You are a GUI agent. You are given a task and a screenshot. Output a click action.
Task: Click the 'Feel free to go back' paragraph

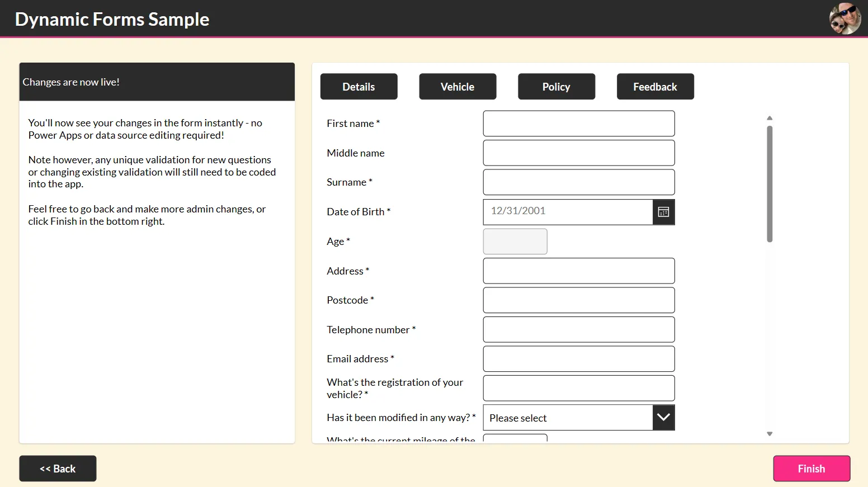click(x=147, y=215)
